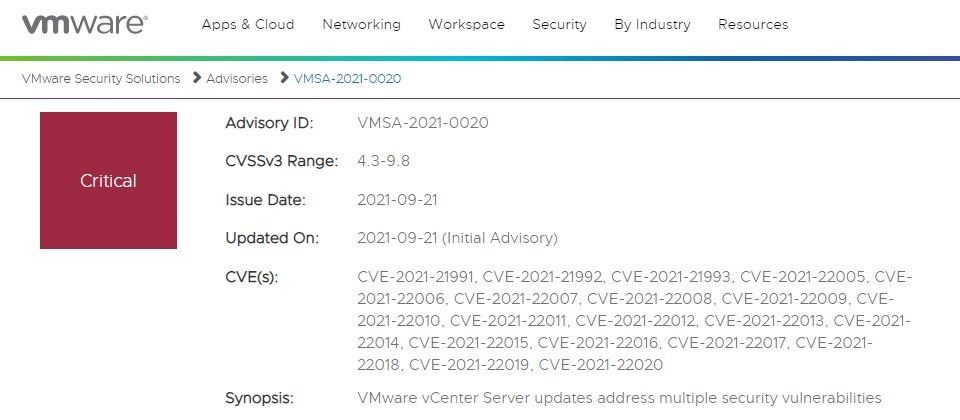The height and width of the screenshot is (420, 960).
Task: Open the Security menu
Action: (560, 24)
